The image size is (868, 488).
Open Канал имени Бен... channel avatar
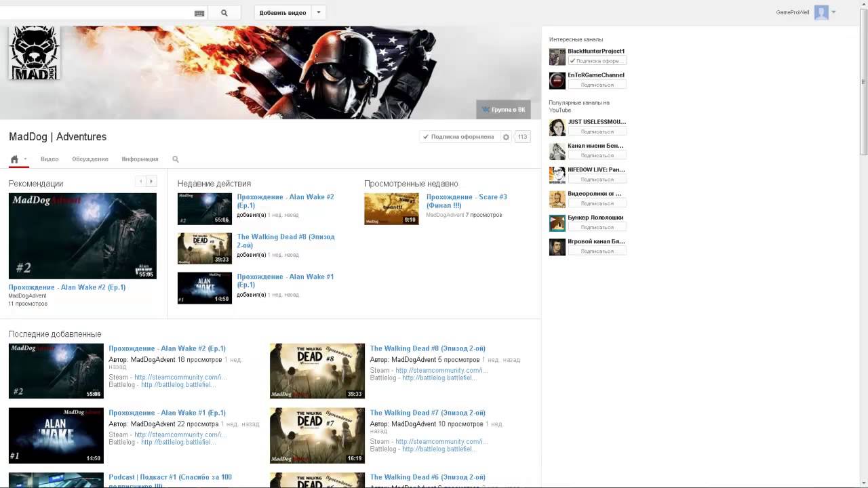pos(557,151)
